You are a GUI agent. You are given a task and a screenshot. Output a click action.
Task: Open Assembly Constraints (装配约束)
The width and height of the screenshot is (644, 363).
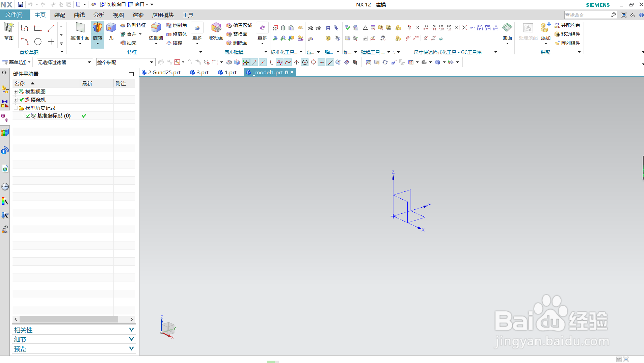tap(567, 25)
